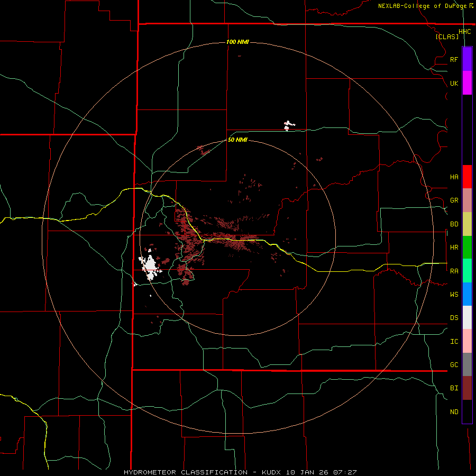Click the KUDX radar site identifier
The image size is (476, 476).
[272, 472]
